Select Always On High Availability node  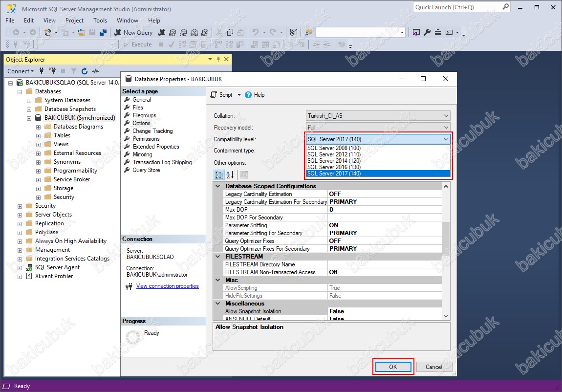coord(70,241)
